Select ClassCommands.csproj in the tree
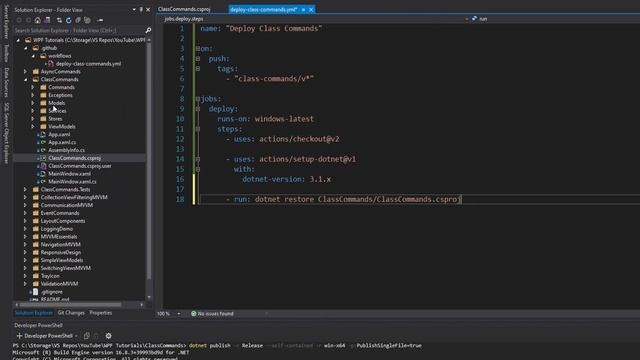640x360 pixels. coord(74,158)
